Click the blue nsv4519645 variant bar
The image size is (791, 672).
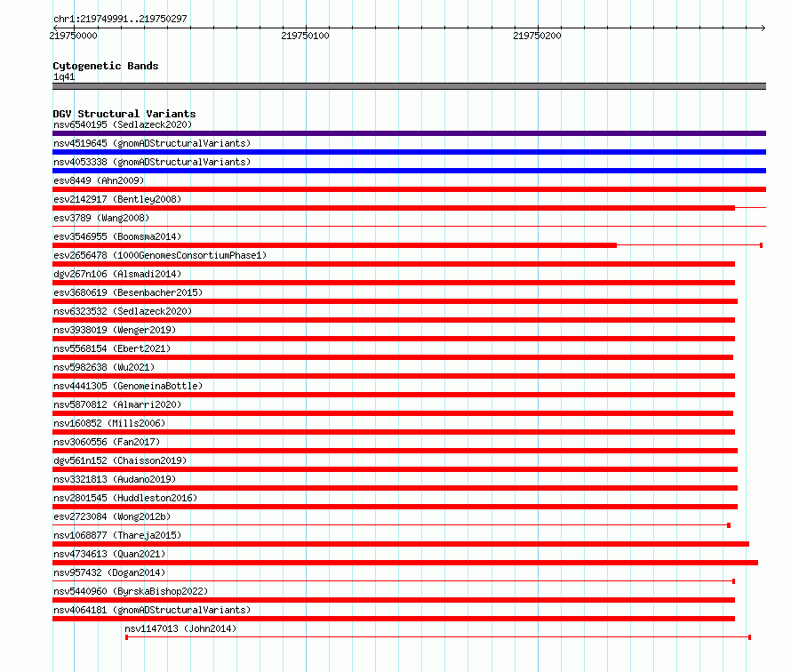[409, 152]
